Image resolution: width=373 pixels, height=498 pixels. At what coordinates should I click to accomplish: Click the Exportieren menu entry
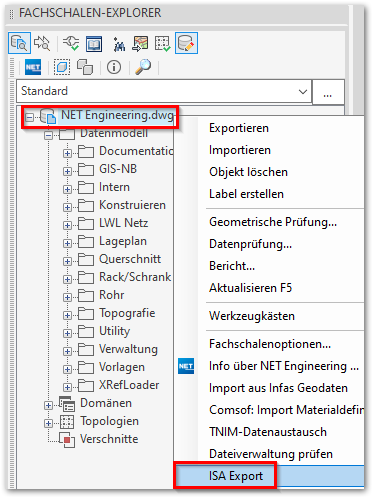(x=239, y=128)
